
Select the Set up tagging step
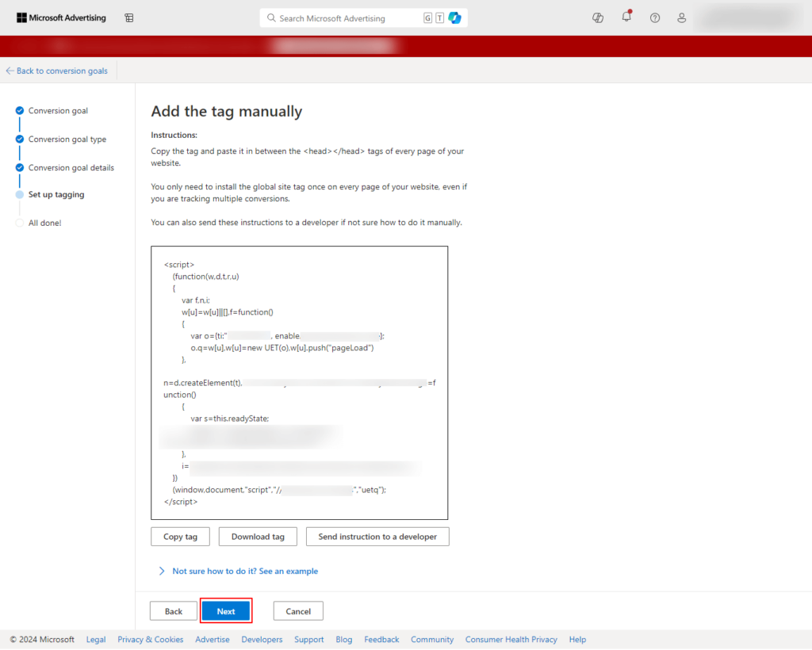point(56,194)
